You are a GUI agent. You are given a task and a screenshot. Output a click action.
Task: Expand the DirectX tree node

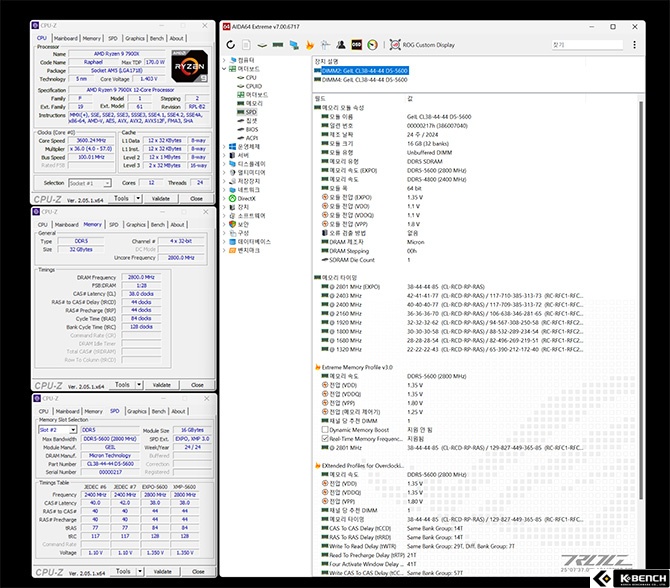pyautogui.click(x=224, y=198)
